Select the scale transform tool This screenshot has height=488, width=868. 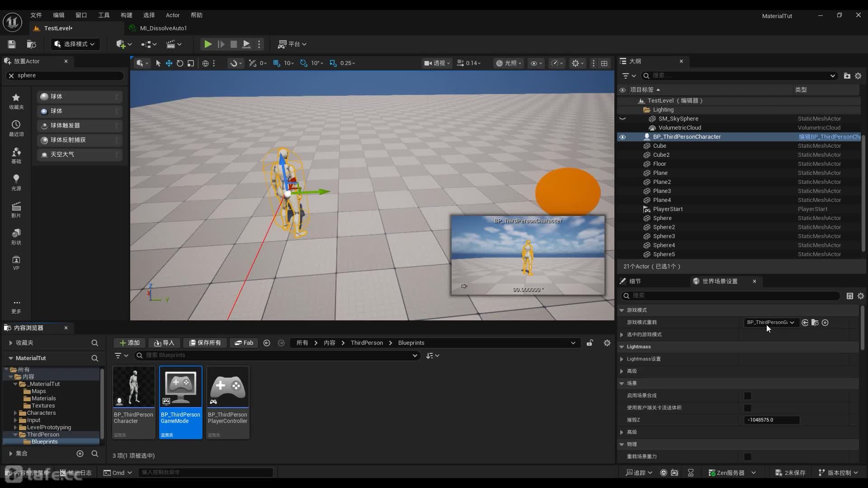point(191,63)
